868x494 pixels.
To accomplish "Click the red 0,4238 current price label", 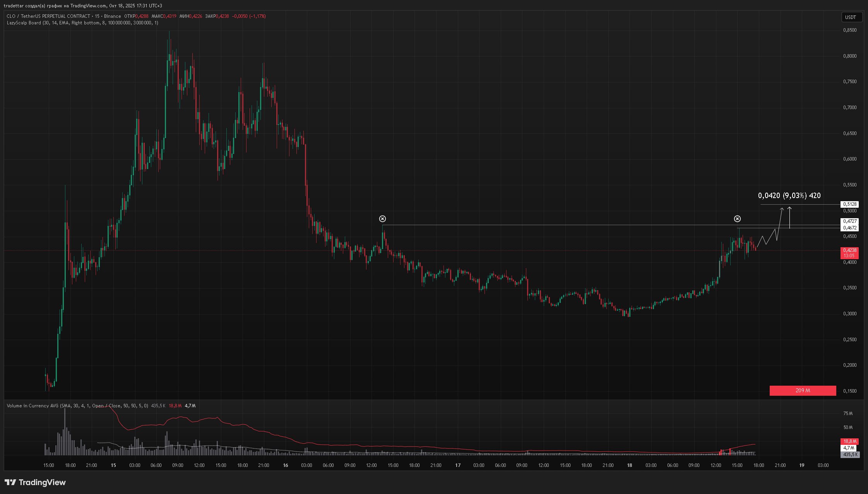I will (x=849, y=250).
